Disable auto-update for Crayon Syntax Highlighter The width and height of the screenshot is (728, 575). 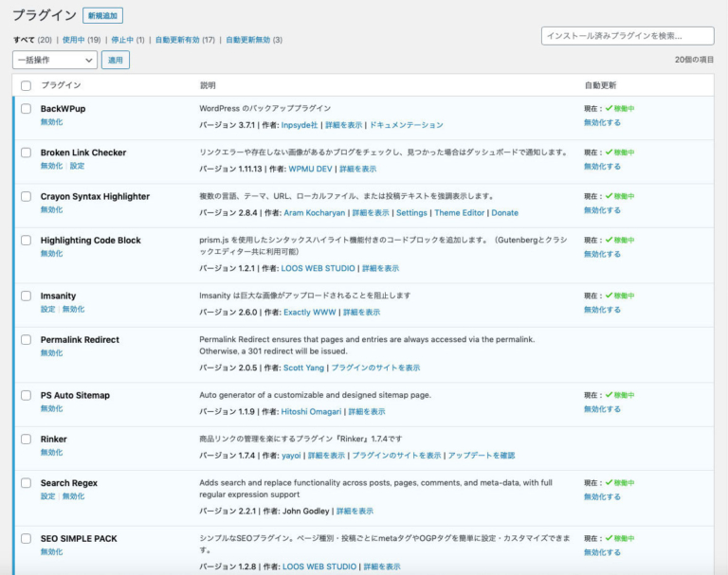[x=602, y=210]
